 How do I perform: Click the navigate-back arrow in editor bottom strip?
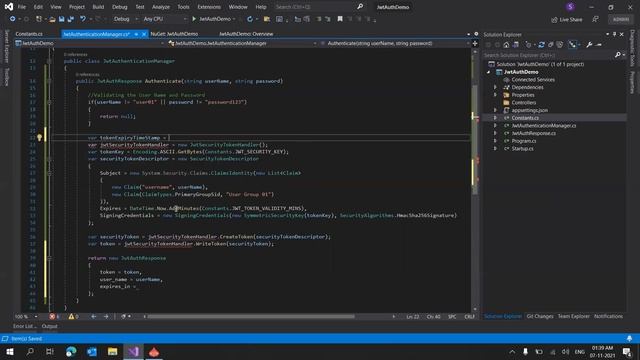(x=93, y=316)
